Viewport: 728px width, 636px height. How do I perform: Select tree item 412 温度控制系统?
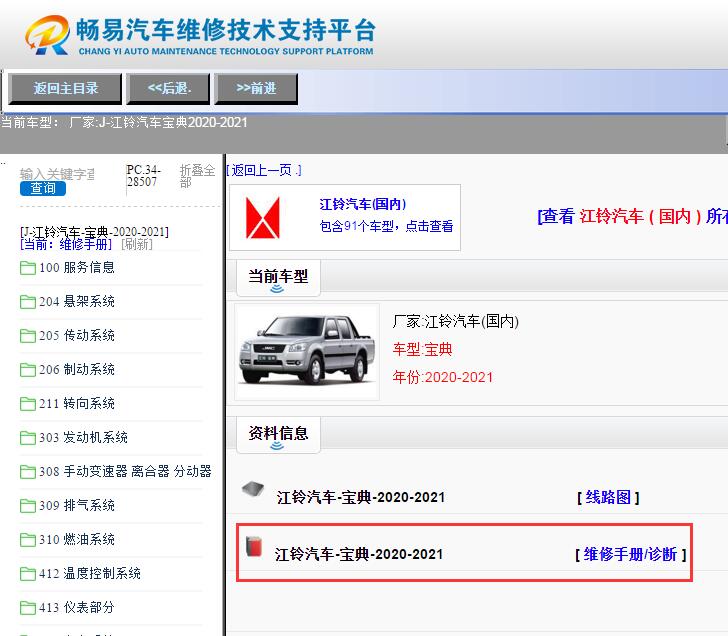pos(90,573)
